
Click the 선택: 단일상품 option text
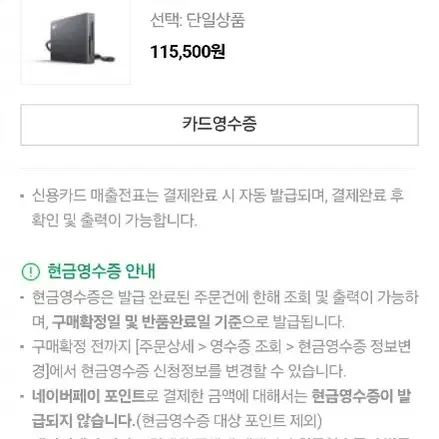197,20
